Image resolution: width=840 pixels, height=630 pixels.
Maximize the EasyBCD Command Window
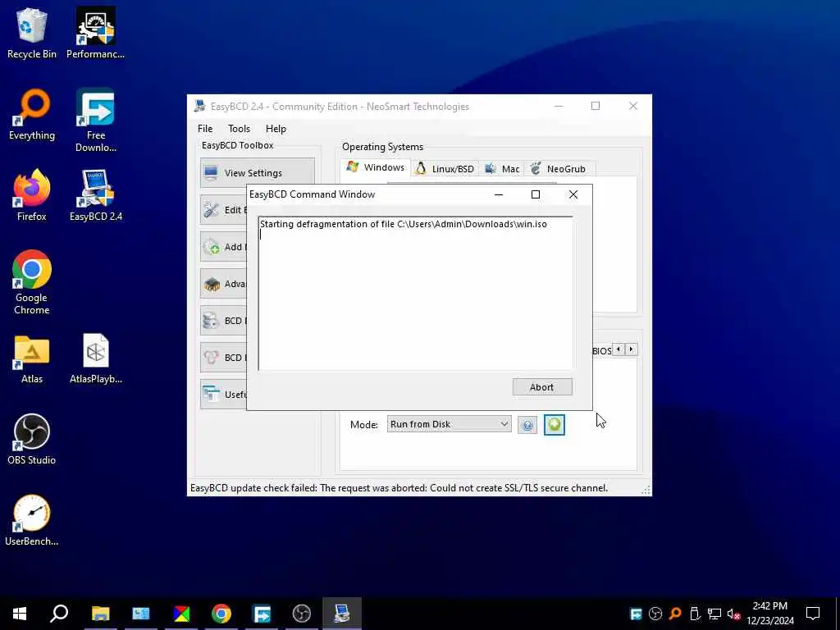coord(535,194)
